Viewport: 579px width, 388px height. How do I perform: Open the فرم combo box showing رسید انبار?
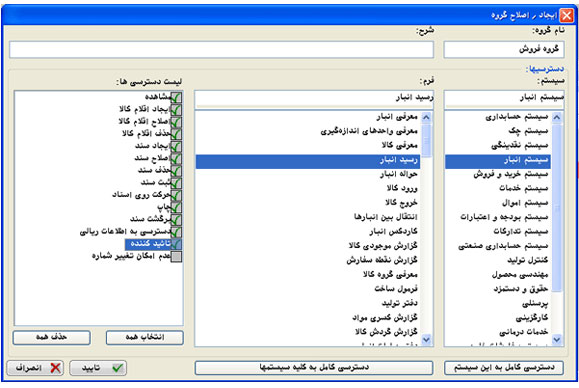pos(314,98)
